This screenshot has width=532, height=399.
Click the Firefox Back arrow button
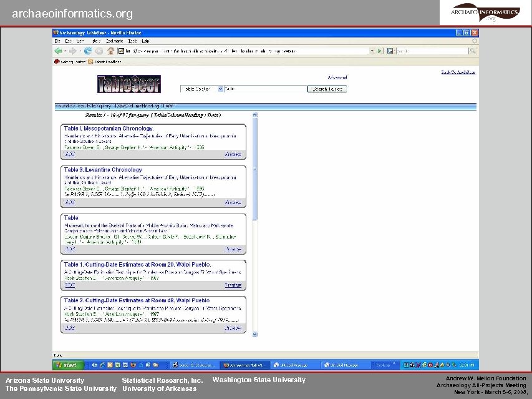click(58, 51)
